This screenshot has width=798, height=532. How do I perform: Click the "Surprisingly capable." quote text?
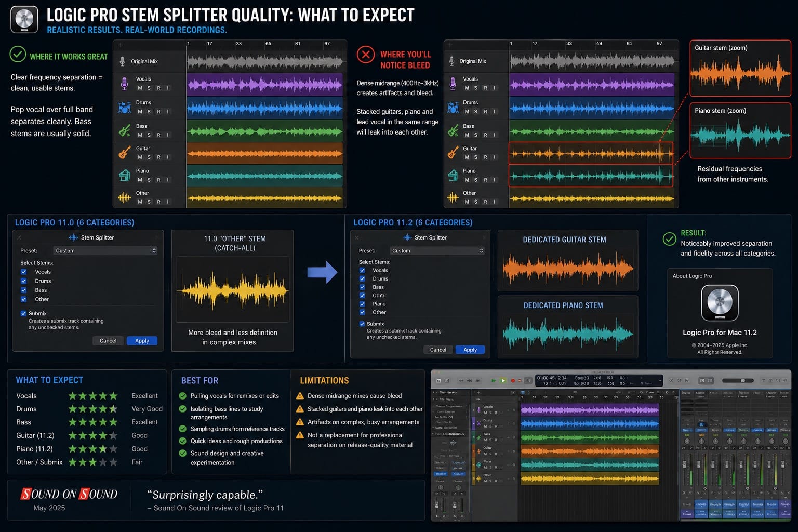205,495
